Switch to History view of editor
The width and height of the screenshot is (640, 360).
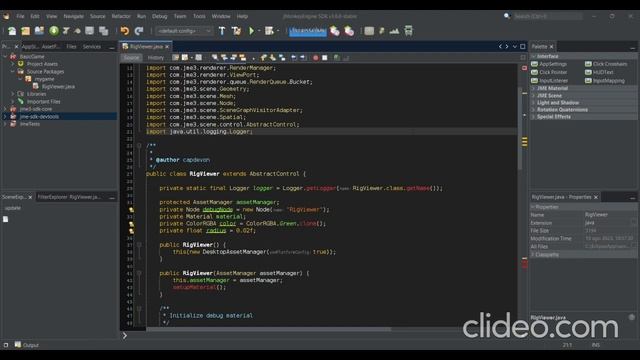pyautogui.click(x=156, y=58)
